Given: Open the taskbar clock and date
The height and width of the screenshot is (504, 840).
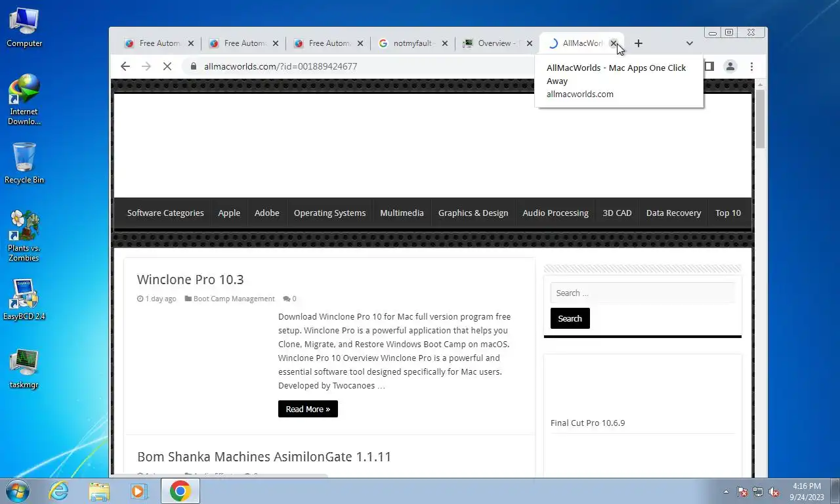Looking at the screenshot, I should coord(807,492).
